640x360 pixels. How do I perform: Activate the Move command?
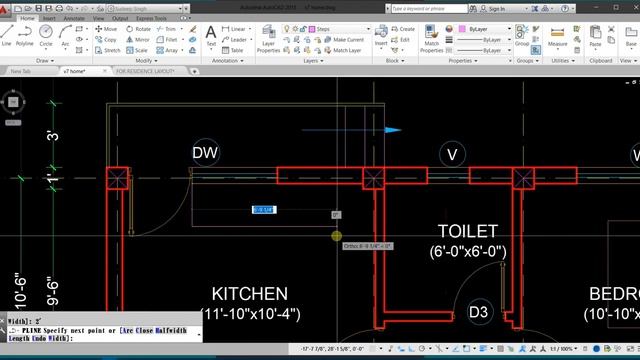point(106,29)
